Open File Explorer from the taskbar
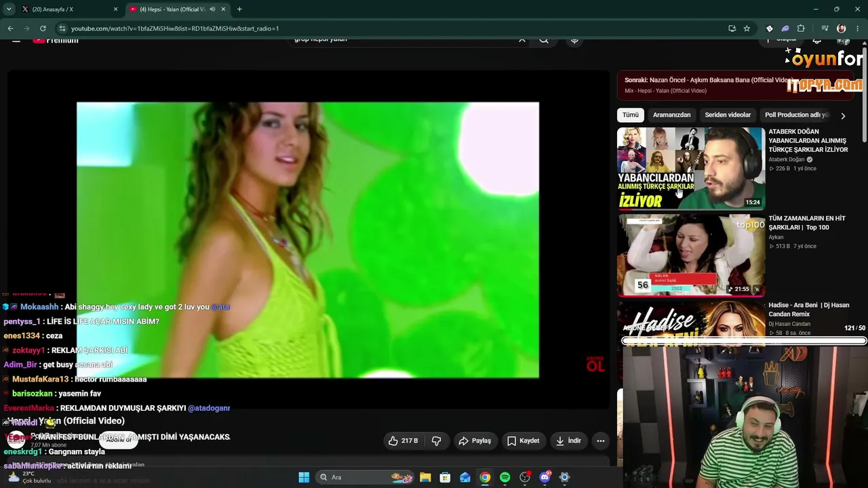868x488 pixels. click(425, 477)
